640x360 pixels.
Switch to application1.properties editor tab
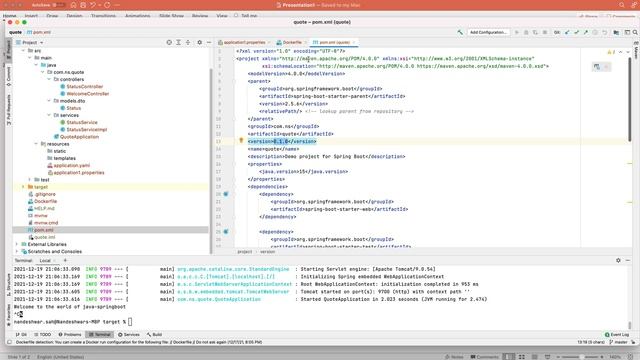244,42
